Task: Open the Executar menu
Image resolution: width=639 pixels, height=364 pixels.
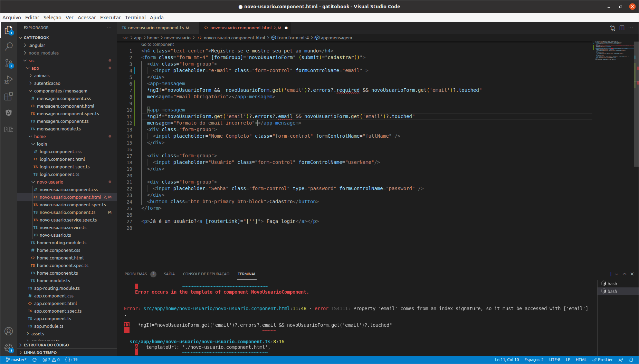Action: tap(110, 18)
